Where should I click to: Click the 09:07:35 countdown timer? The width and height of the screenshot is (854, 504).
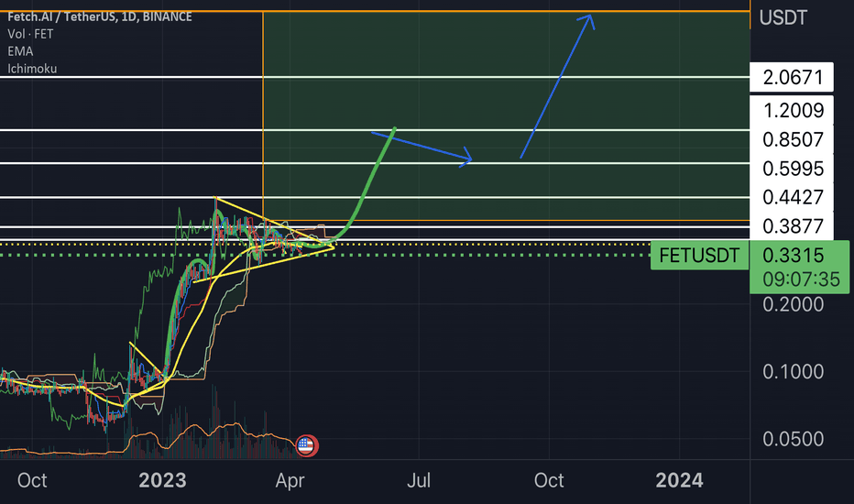point(801,279)
